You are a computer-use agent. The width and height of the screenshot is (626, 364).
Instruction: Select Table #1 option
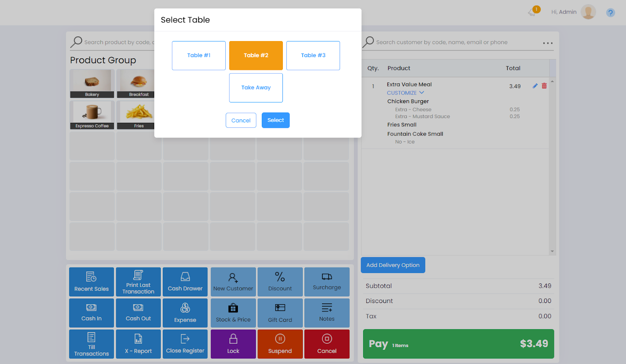199,56
